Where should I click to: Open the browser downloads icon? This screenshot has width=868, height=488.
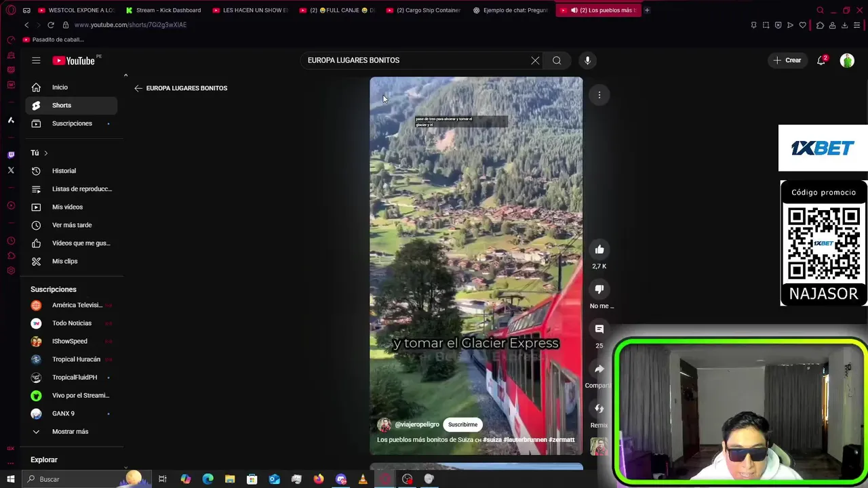click(x=844, y=25)
